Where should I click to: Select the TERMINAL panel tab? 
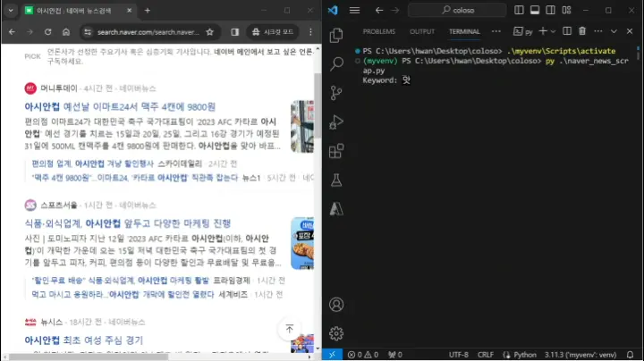pos(464,31)
